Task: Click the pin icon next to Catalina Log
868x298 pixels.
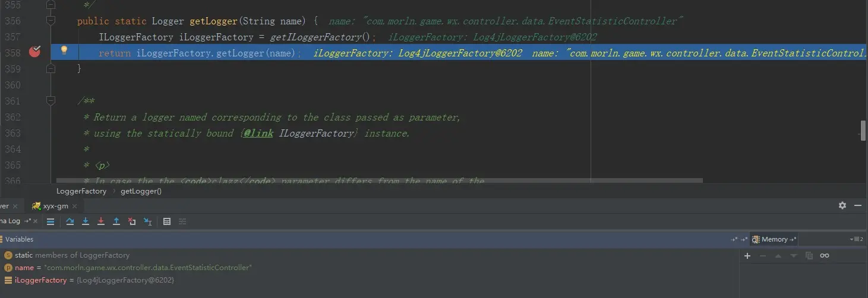Action: click(x=27, y=221)
